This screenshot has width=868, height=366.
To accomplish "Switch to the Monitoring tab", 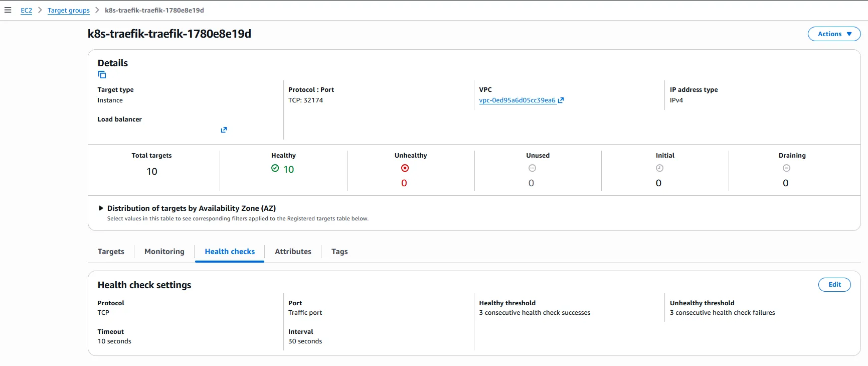I will 164,252.
